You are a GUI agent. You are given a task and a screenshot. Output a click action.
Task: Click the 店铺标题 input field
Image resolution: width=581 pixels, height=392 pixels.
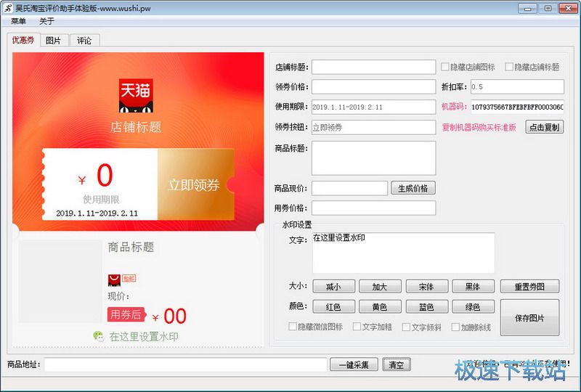[x=373, y=68]
